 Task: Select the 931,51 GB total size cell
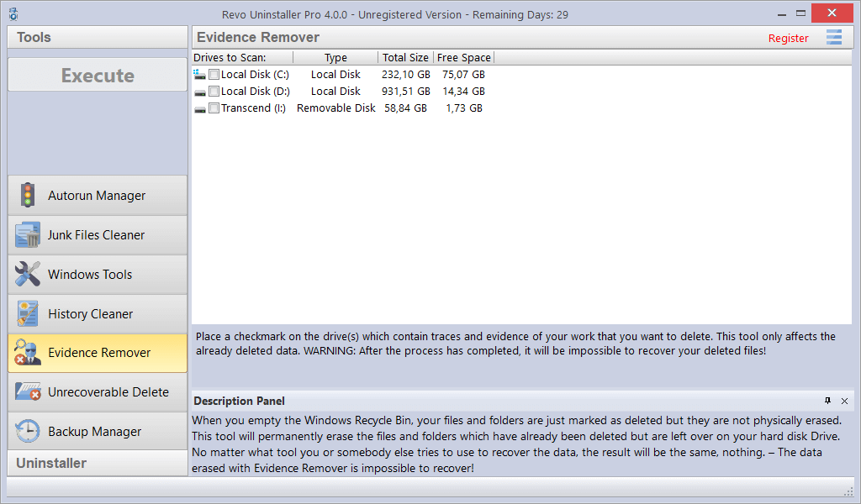(x=406, y=91)
